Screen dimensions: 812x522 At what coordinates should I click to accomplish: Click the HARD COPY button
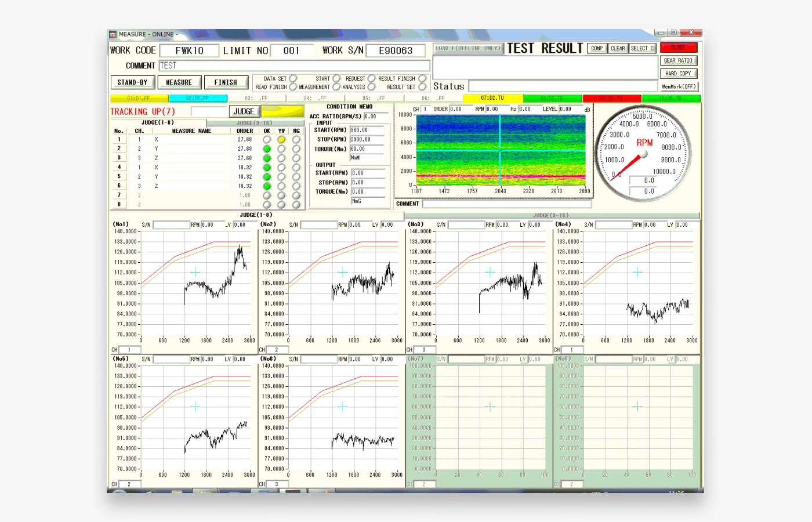pyautogui.click(x=678, y=72)
